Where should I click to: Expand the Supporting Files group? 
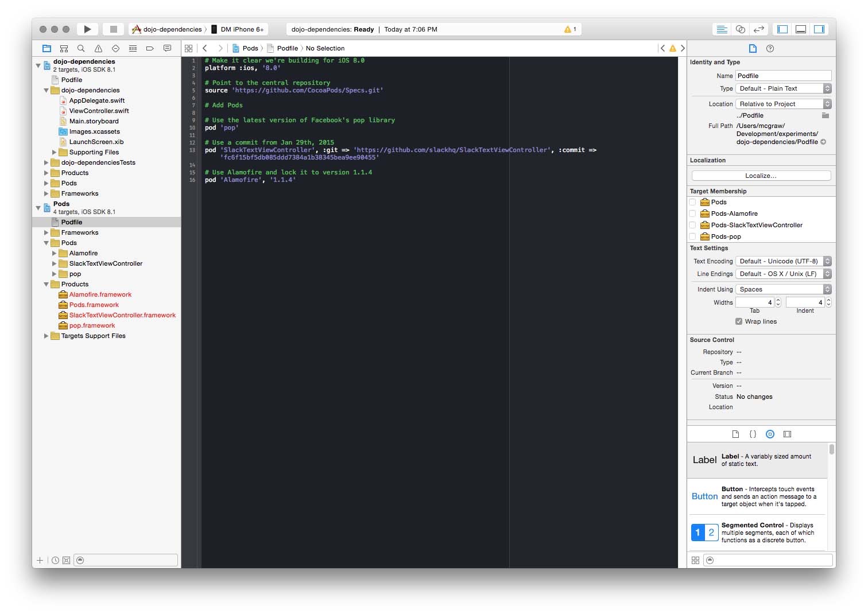pos(55,152)
